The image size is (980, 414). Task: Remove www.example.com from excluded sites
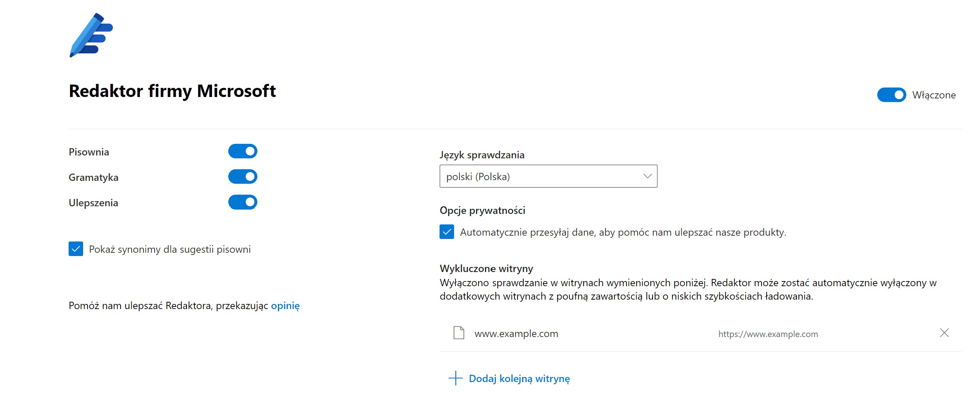[944, 333]
